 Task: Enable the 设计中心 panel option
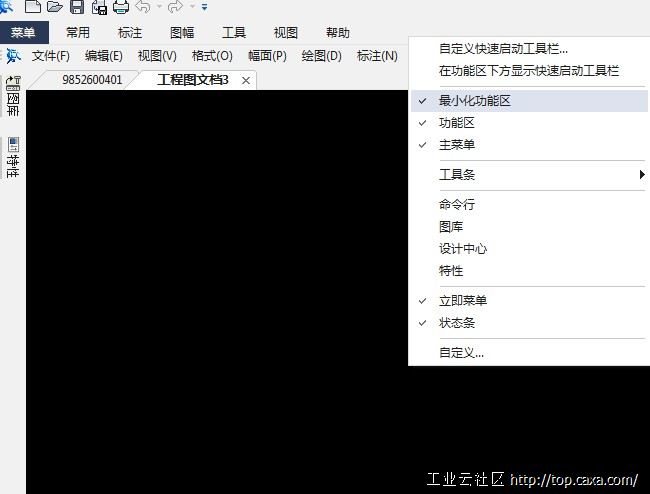[529, 249]
